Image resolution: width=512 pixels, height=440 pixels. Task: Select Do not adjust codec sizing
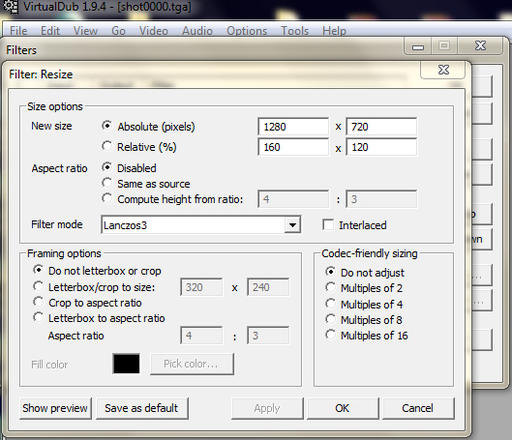pyautogui.click(x=330, y=272)
